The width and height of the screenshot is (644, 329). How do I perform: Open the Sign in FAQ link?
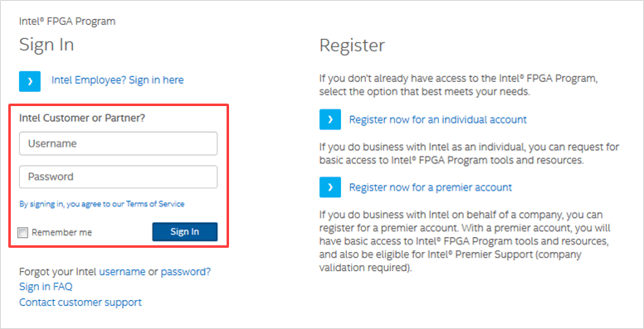pyautogui.click(x=46, y=287)
